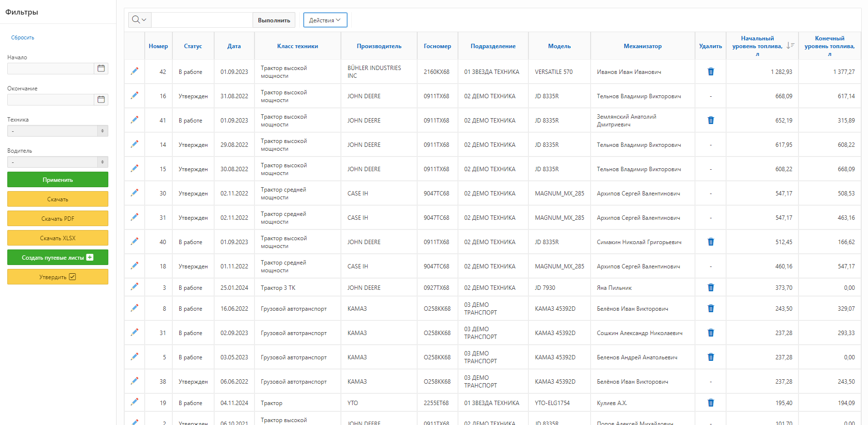This screenshot has width=868, height=425.
Task: Sort by the Механизатор column header
Action: click(642, 46)
